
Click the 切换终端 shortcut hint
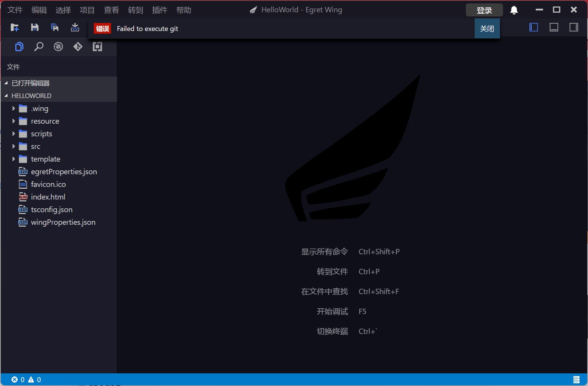332,331
